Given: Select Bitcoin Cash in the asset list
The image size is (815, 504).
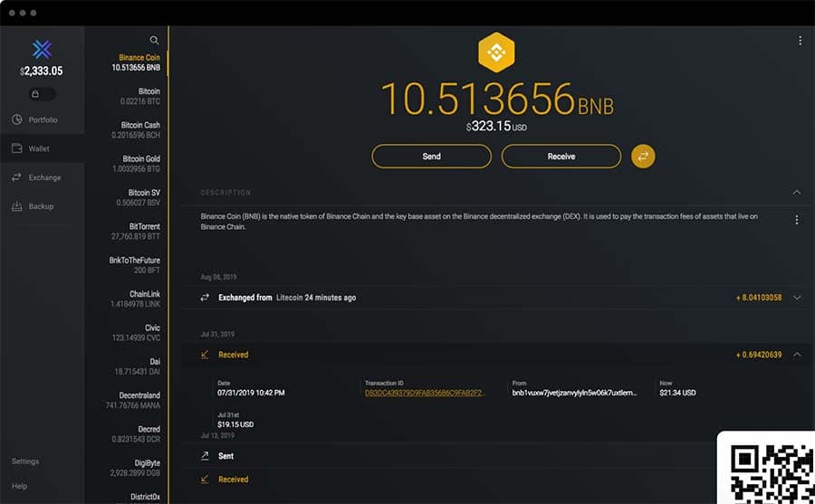Looking at the screenshot, I should point(139,130).
